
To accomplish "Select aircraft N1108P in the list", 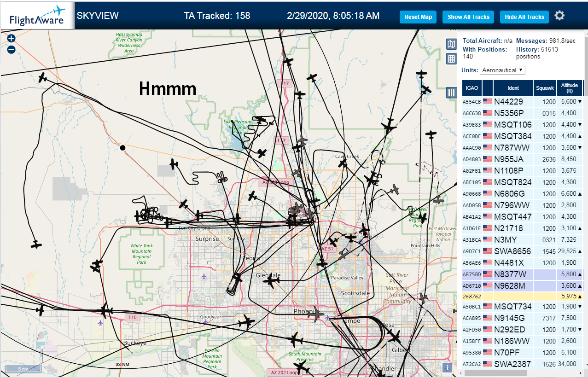I will tap(523, 171).
